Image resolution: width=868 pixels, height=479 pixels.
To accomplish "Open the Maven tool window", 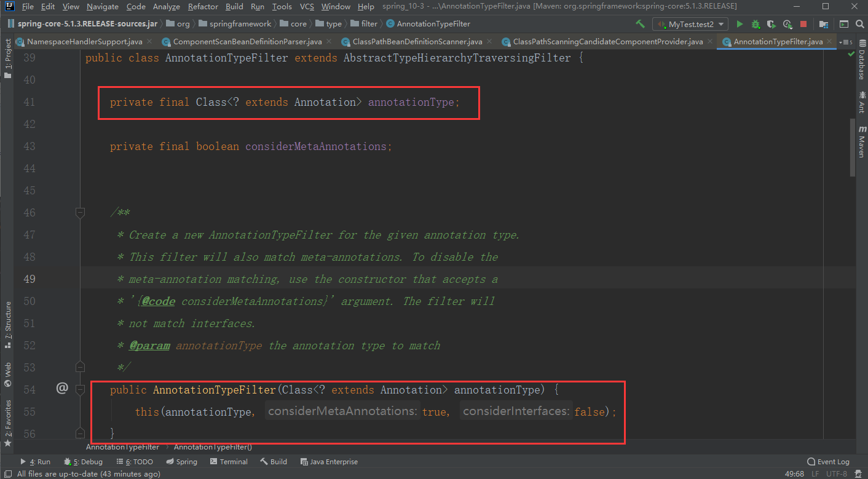I will coord(861,141).
